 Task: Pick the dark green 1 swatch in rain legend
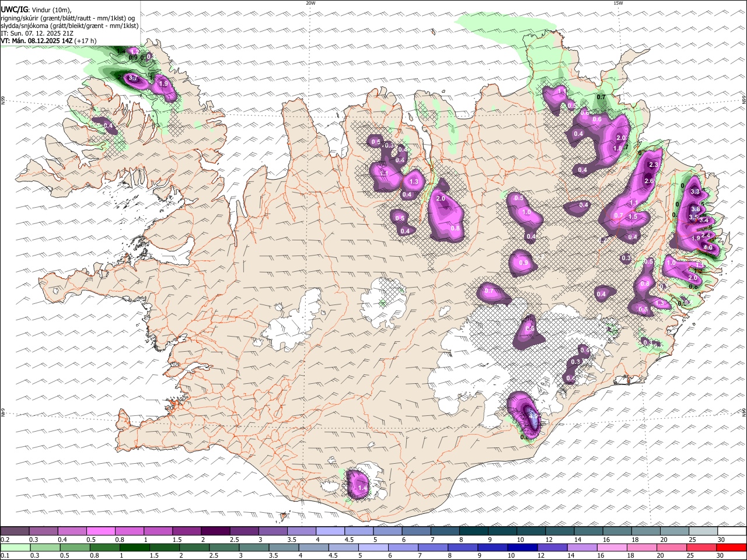[x=134, y=548]
